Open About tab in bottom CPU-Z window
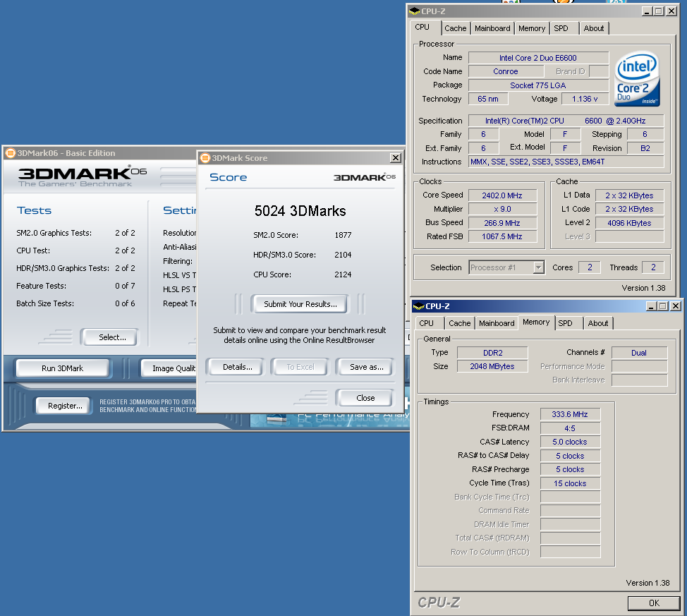Viewport: 687px width, 616px height. [598, 324]
